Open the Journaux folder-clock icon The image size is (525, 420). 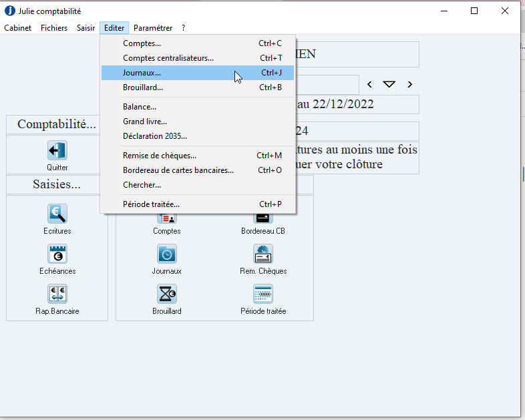pyautogui.click(x=167, y=254)
